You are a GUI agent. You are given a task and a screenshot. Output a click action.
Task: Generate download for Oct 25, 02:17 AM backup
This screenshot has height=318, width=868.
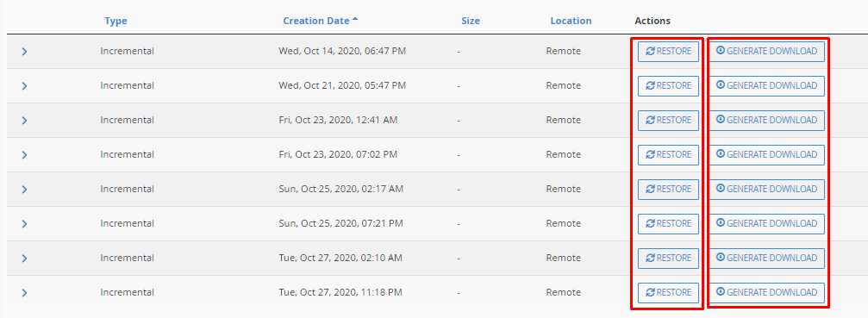[x=766, y=189]
